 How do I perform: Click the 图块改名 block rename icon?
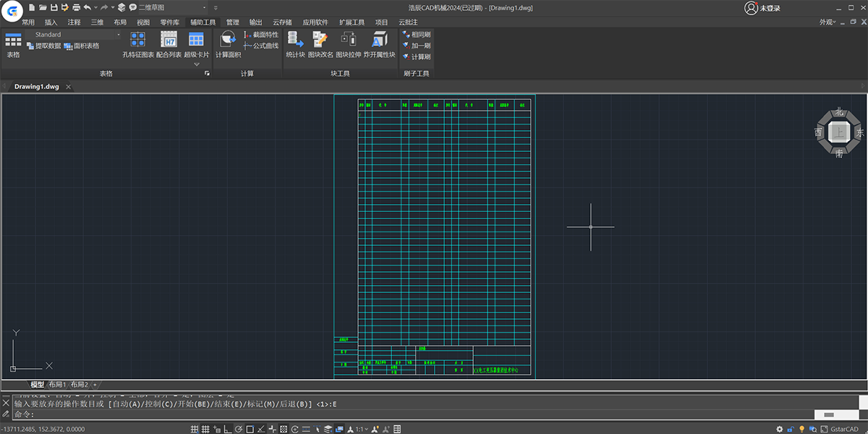tap(320, 40)
